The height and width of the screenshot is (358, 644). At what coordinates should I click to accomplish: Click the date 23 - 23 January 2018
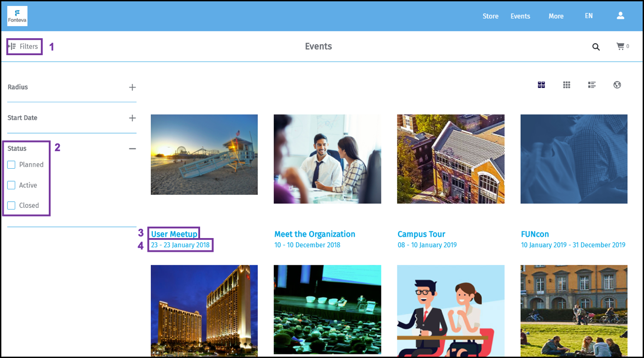[x=180, y=245]
